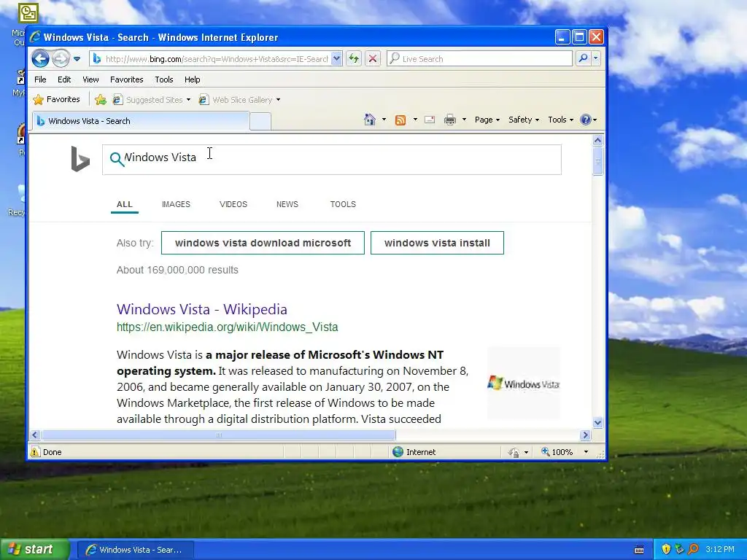Open the View menu
The image size is (747, 560).
[x=90, y=79]
